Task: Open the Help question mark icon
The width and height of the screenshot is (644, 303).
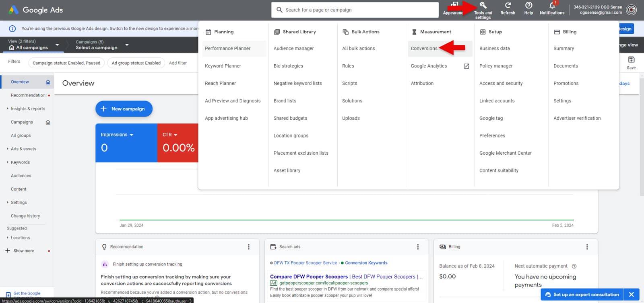Action: [x=528, y=6]
